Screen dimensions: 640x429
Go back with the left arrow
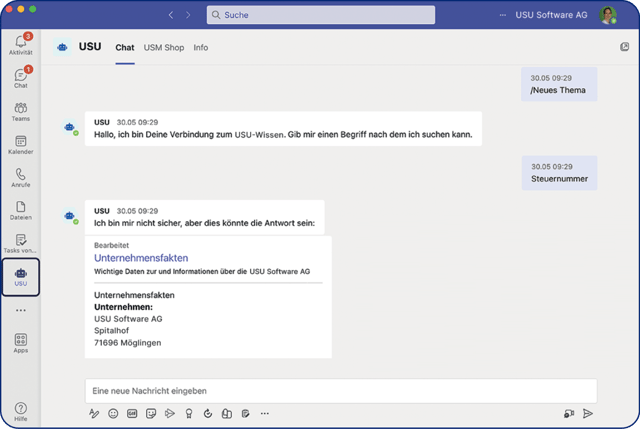pyautogui.click(x=171, y=15)
